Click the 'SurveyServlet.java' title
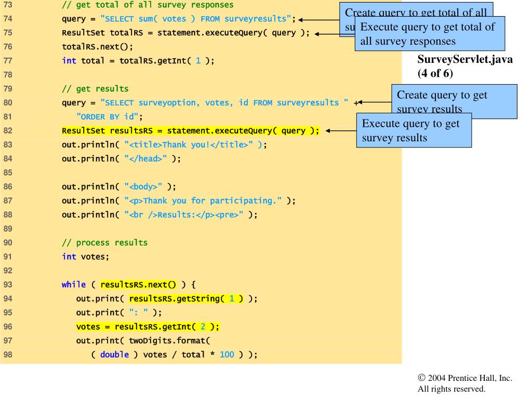Screen dimensions: 532x399 point(465,59)
